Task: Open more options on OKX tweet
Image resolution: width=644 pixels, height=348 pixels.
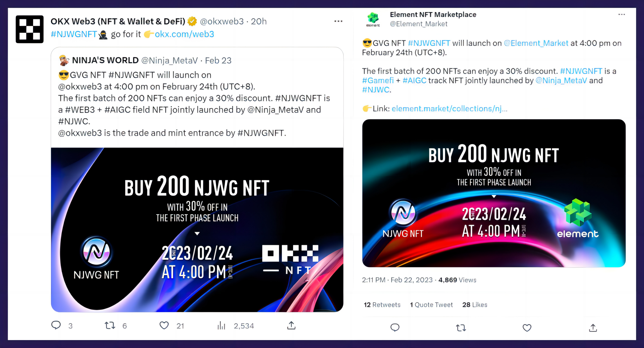Action: point(338,21)
